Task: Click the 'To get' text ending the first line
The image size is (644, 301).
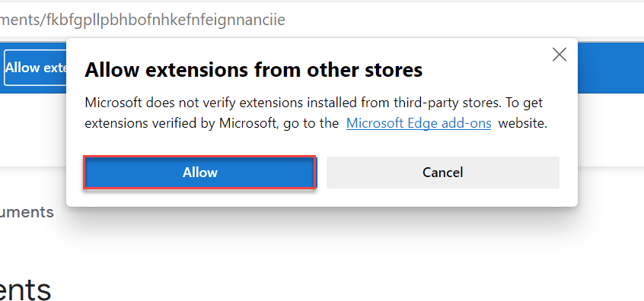Action: (x=524, y=103)
